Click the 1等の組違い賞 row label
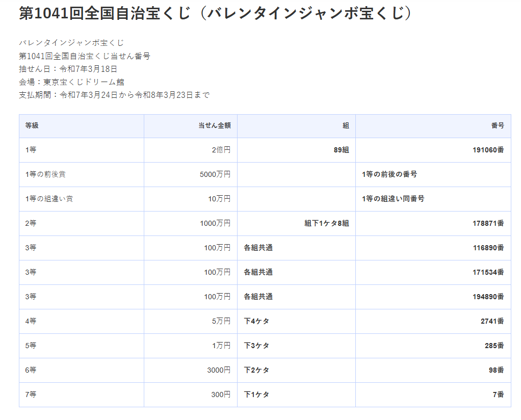The width and height of the screenshot is (521, 420). [49, 199]
